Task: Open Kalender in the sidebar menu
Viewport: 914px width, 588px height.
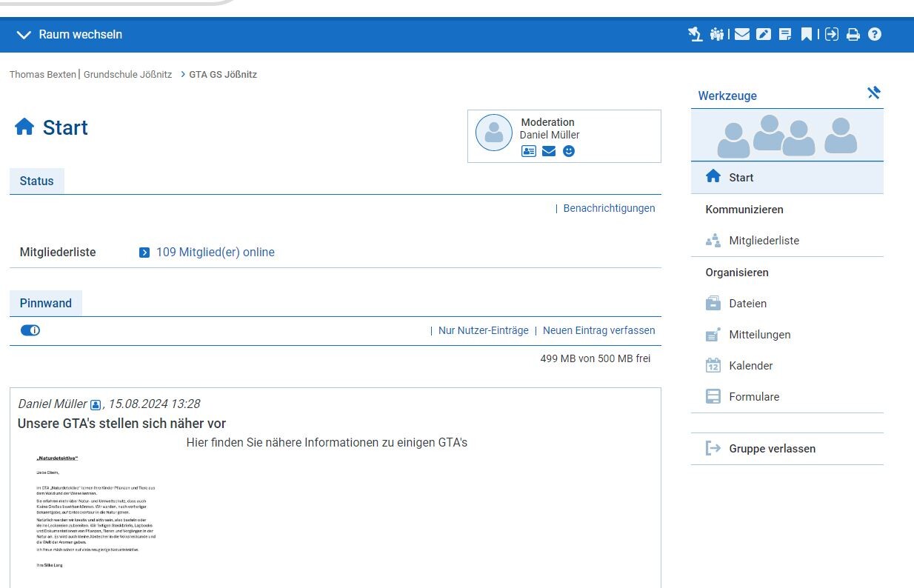Action: (750, 366)
